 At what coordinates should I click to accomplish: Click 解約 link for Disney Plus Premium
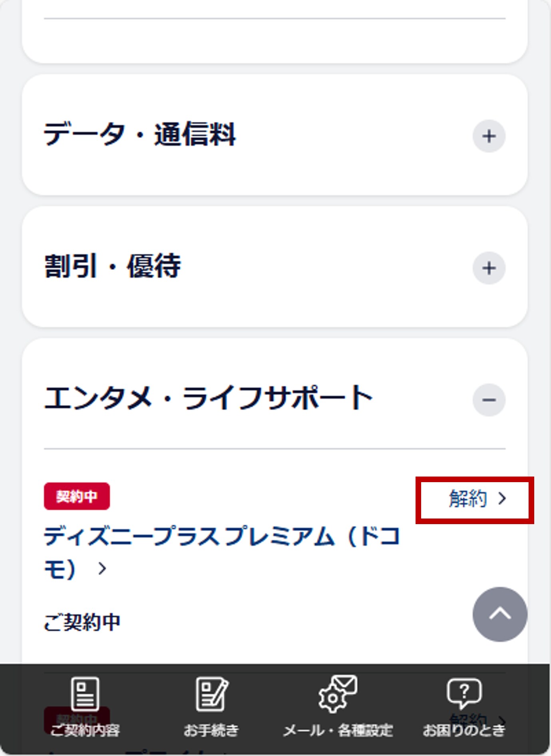tap(468, 499)
